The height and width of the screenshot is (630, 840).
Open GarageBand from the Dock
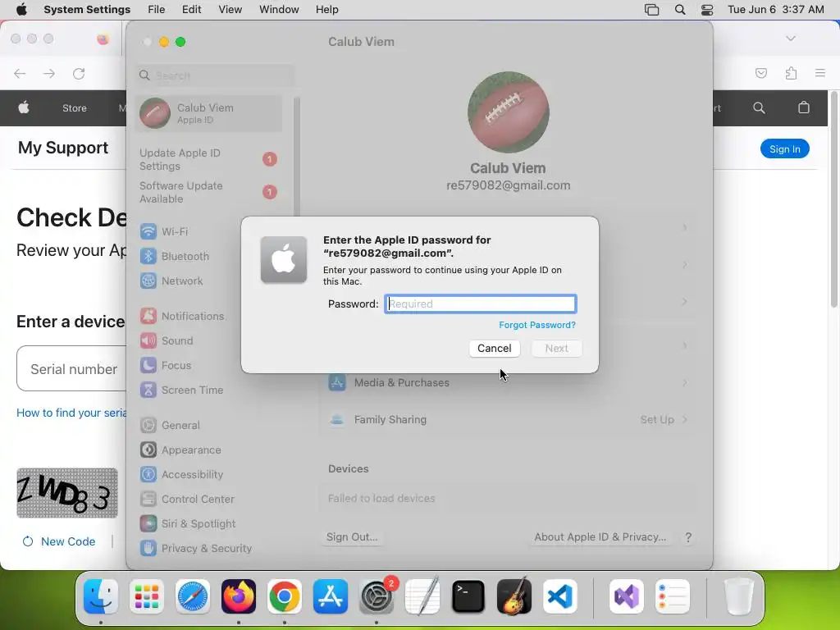pos(514,596)
